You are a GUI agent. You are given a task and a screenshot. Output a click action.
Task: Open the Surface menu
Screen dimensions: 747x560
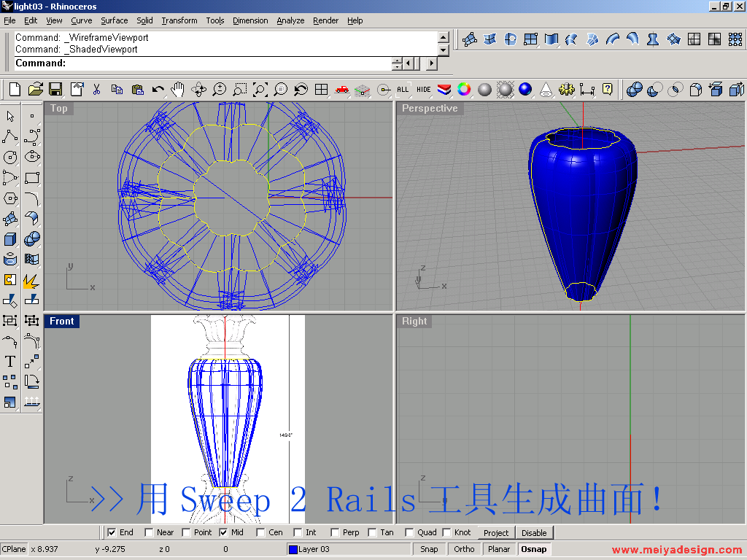(x=114, y=20)
